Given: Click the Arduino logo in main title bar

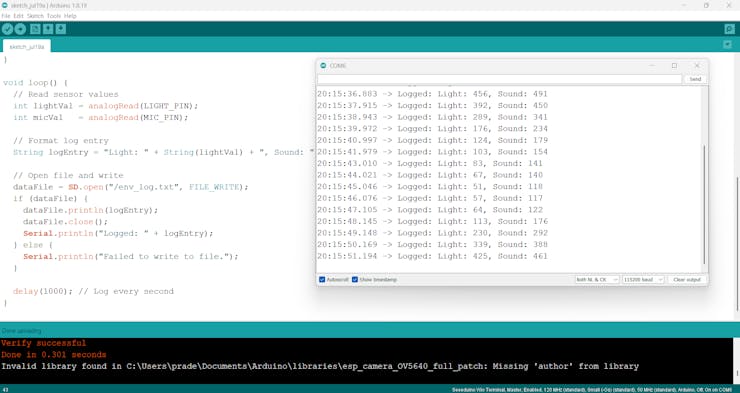Looking at the screenshot, I should coord(4,5).
